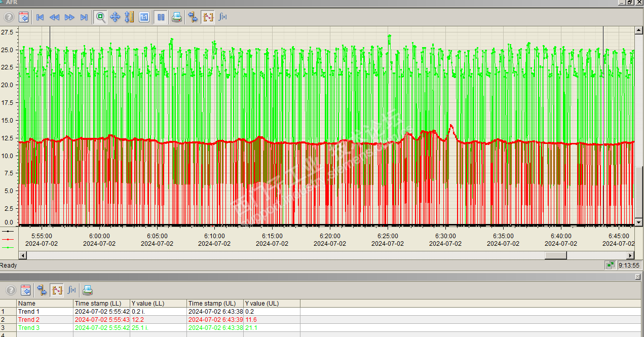The height and width of the screenshot is (337, 644).
Task: Open configuration dialog in lower table toolbar
Action: [26, 290]
